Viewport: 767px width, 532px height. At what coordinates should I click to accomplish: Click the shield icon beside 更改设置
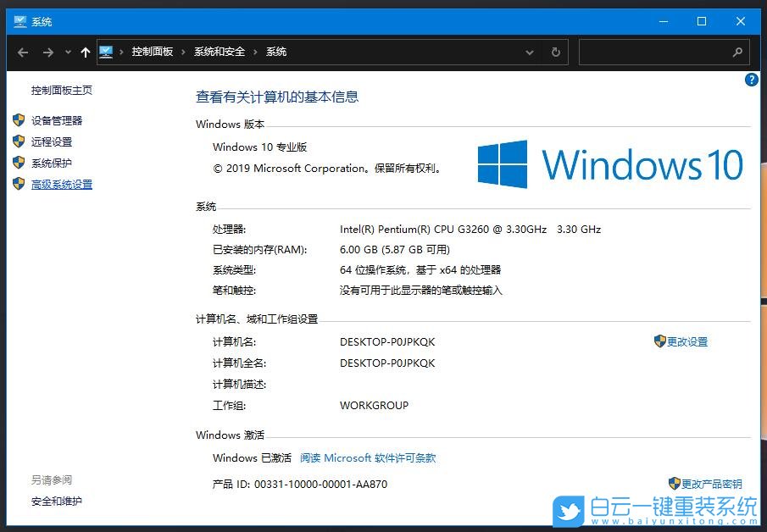tap(660, 341)
